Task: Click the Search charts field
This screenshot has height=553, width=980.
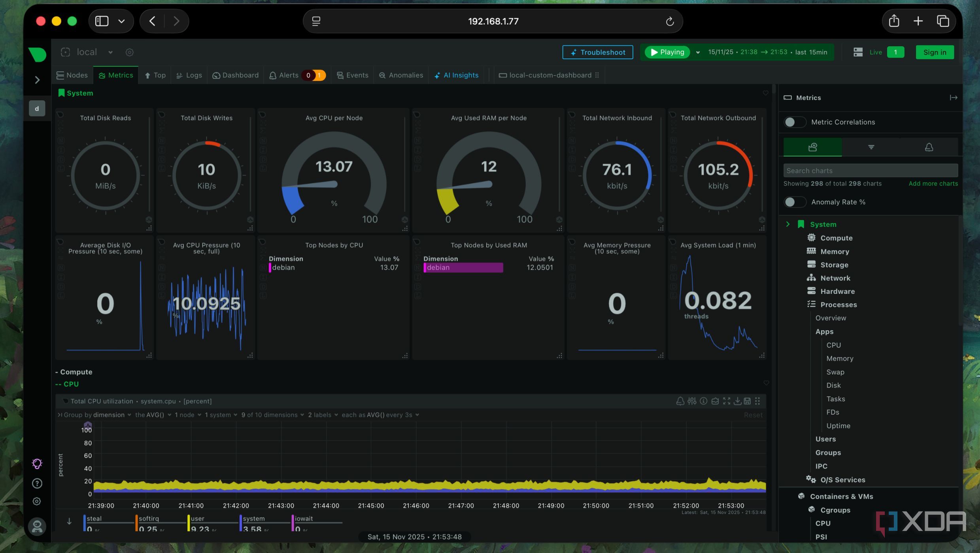Action: pyautogui.click(x=870, y=171)
